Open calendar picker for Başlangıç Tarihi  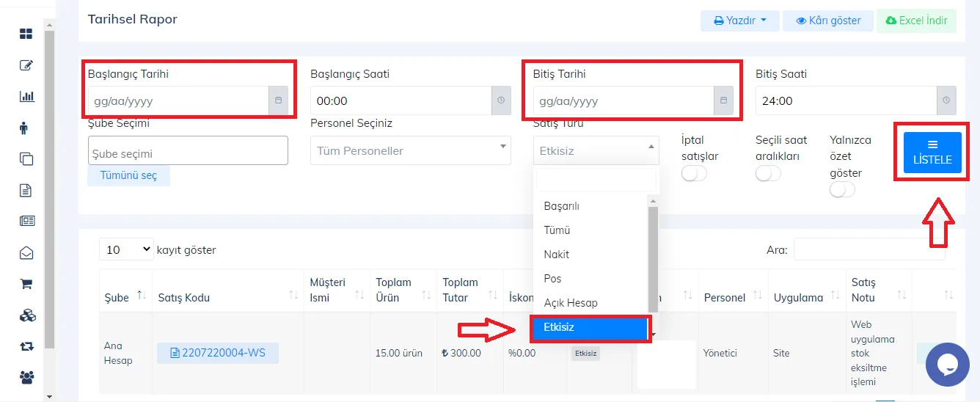[x=278, y=100]
